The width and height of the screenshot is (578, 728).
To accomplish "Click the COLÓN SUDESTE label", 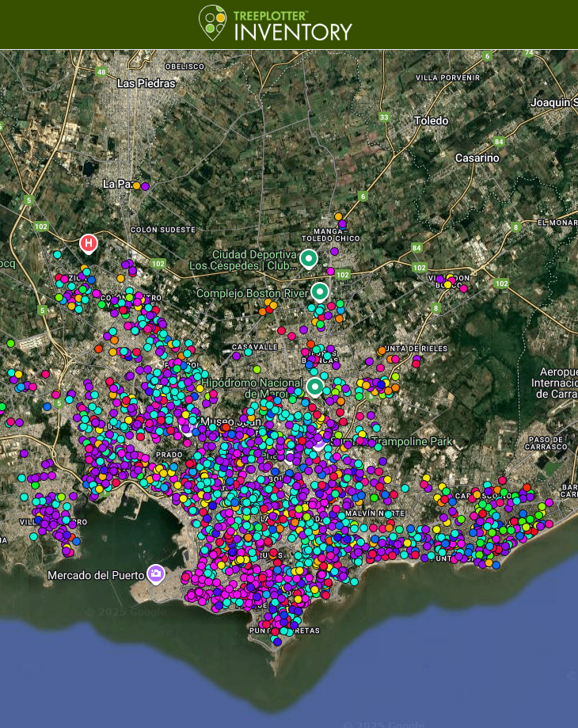I will pos(163,230).
